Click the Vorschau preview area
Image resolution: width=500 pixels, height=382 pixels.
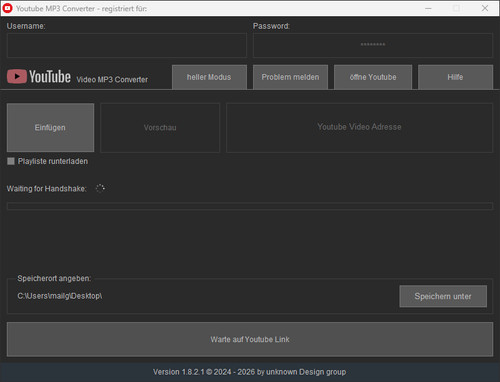[160, 128]
